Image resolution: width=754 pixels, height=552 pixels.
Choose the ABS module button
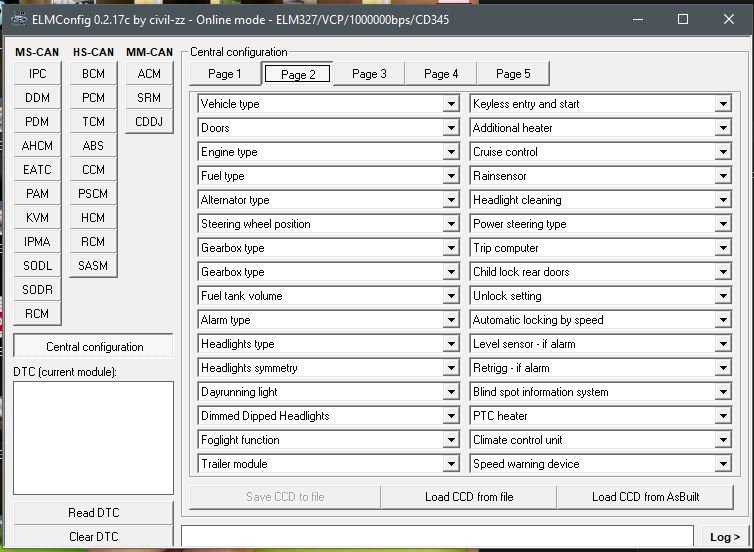coord(93,146)
